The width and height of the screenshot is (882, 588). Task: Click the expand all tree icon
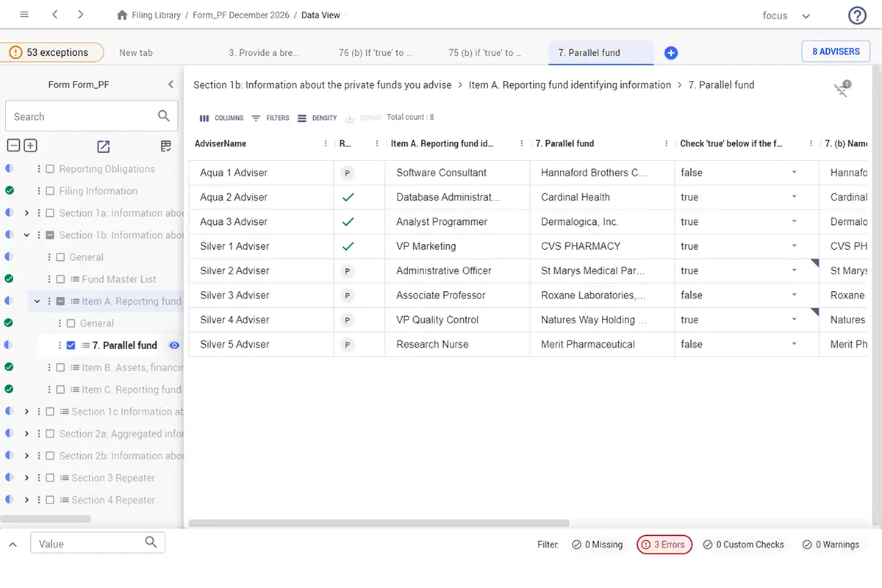30,146
